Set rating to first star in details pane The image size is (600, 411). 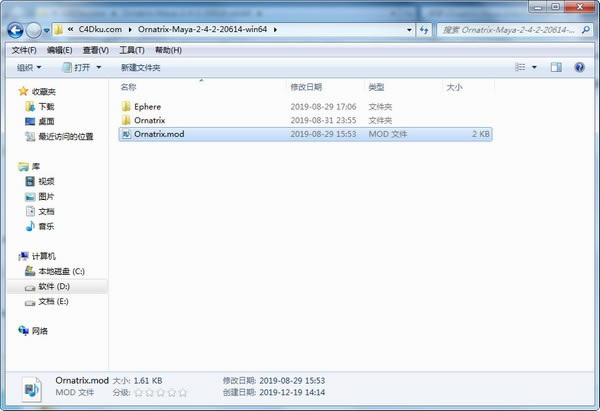(x=139, y=393)
